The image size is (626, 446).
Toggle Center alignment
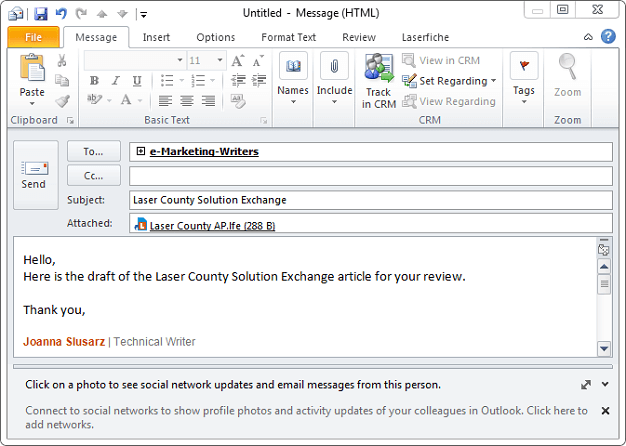coord(187,100)
